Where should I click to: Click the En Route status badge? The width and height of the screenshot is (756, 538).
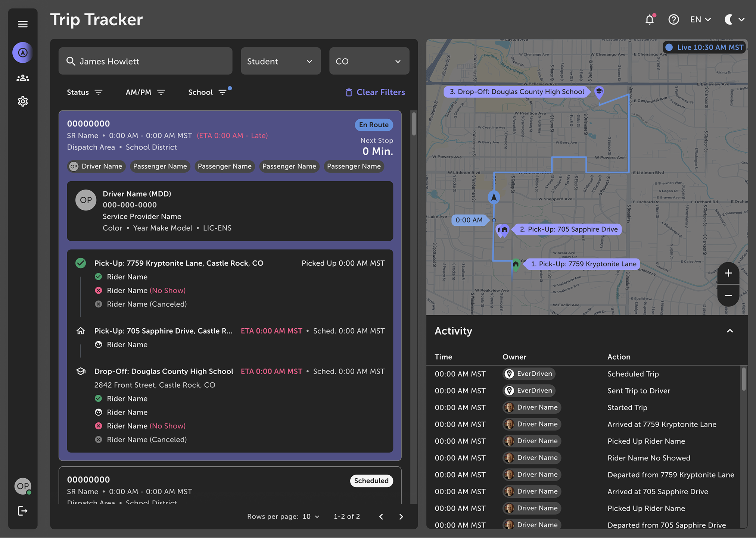pyautogui.click(x=374, y=125)
